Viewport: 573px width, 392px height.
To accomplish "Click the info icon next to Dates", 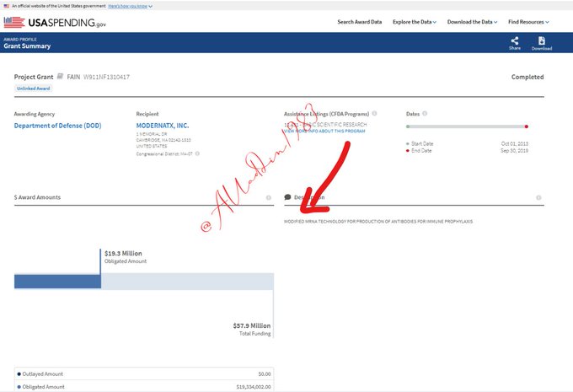I will 425,113.
